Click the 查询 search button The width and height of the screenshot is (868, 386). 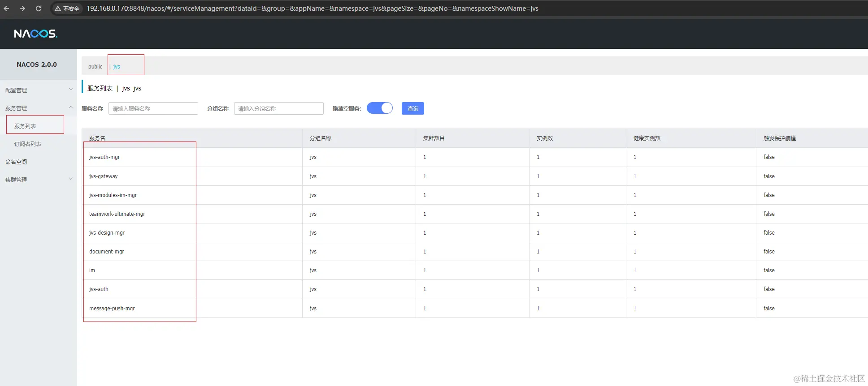click(x=413, y=108)
